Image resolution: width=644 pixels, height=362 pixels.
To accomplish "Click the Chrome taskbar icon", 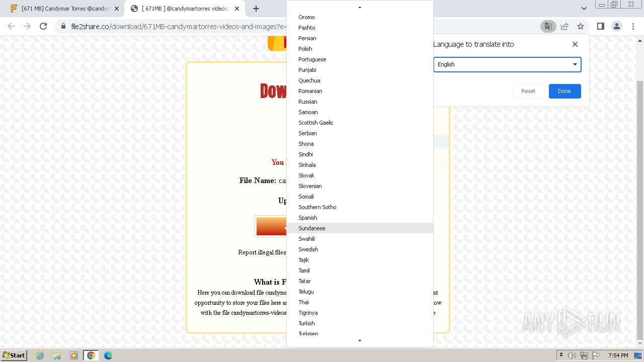I will coord(91,355).
